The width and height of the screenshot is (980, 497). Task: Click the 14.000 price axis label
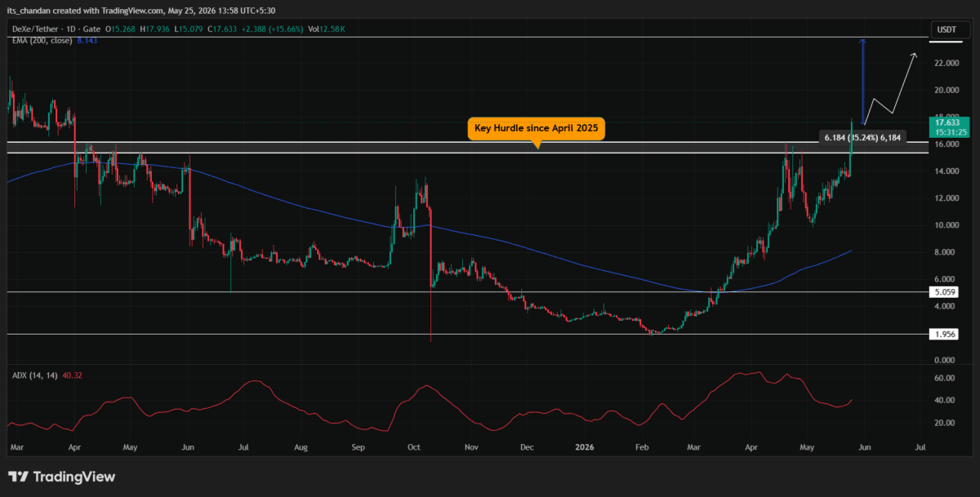pyautogui.click(x=945, y=171)
